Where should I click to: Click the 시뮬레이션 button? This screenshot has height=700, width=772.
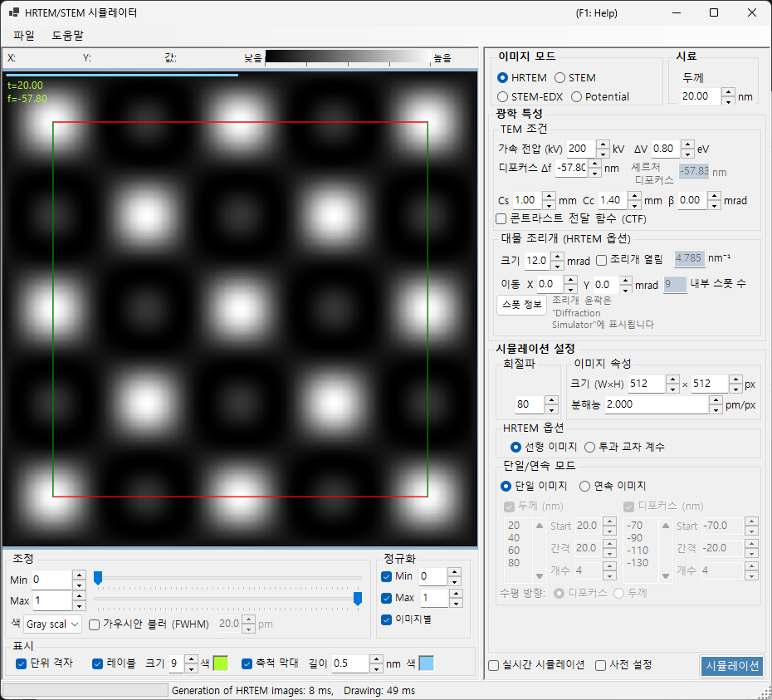731,666
